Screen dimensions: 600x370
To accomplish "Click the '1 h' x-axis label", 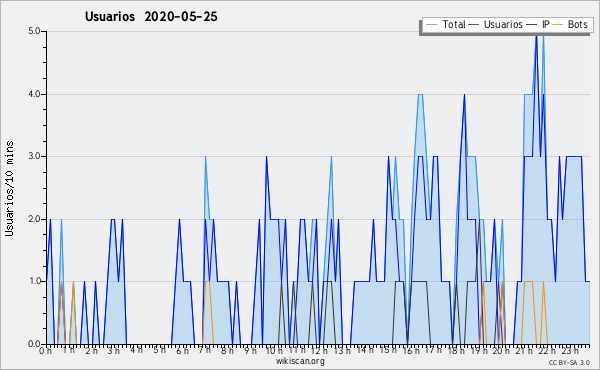I will coord(68,351).
